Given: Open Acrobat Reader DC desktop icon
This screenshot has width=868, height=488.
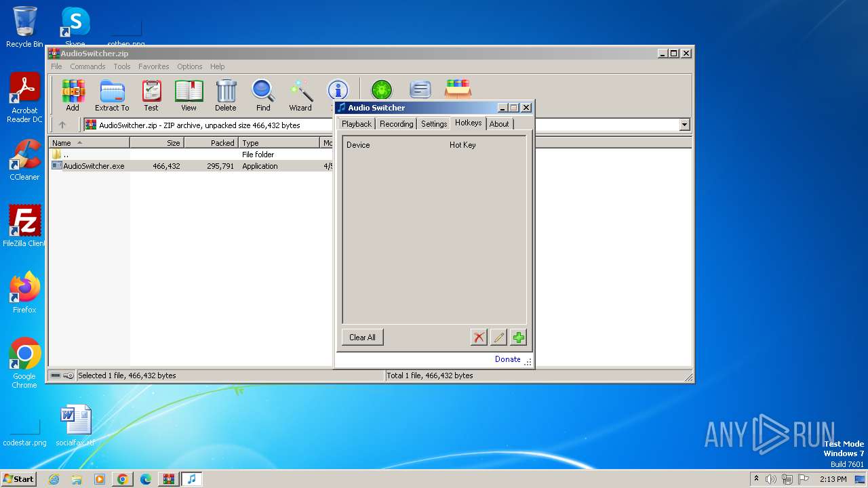Looking at the screenshot, I should pyautogui.click(x=24, y=98).
